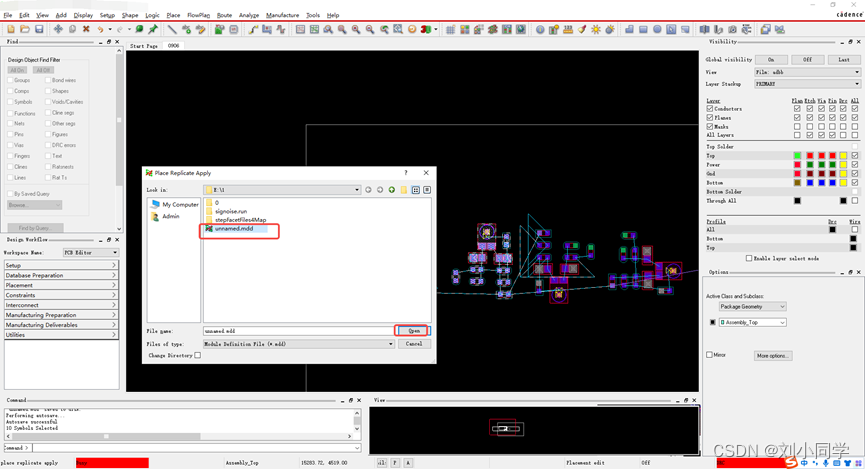Expand the Layer Stackup PRIMARY dropdown
Image resolution: width=865 pixels, height=469 pixels.
[x=856, y=84]
